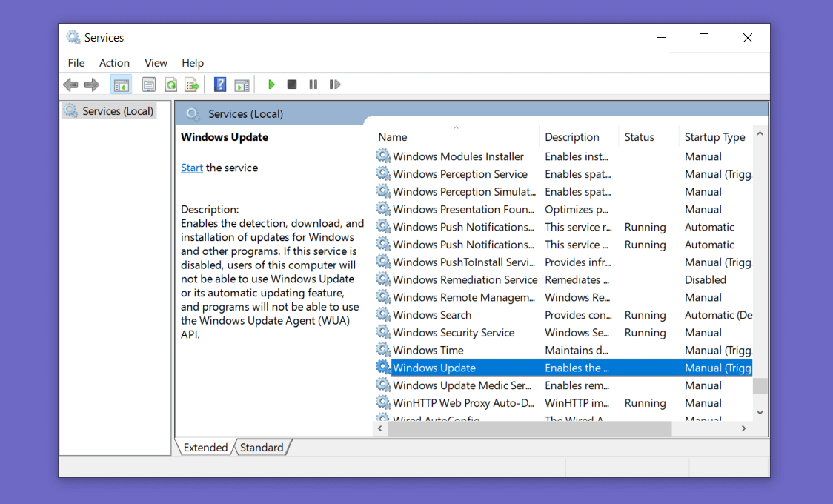Viewport: 833px width, 504px height.
Task: Maximize the Services window
Action: [704, 38]
